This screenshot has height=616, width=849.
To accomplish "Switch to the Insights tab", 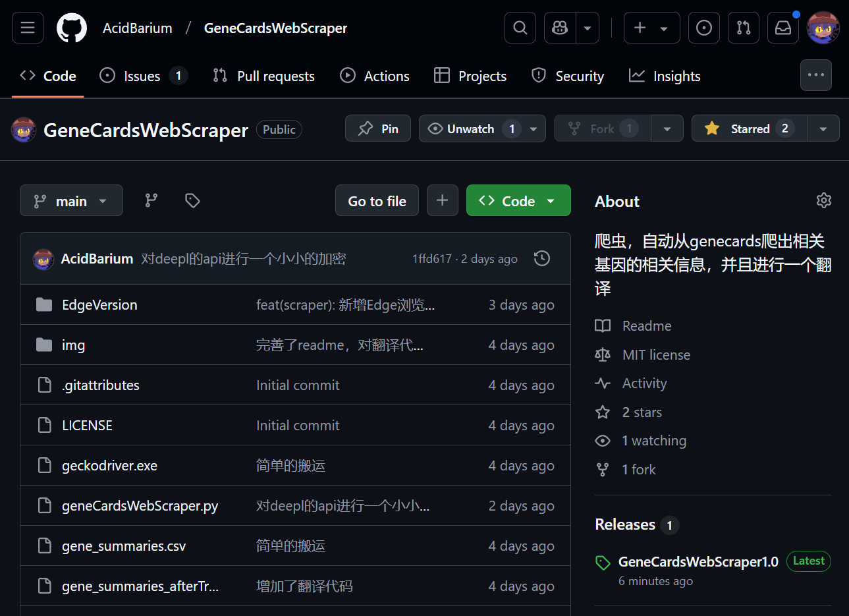I will click(665, 76).
